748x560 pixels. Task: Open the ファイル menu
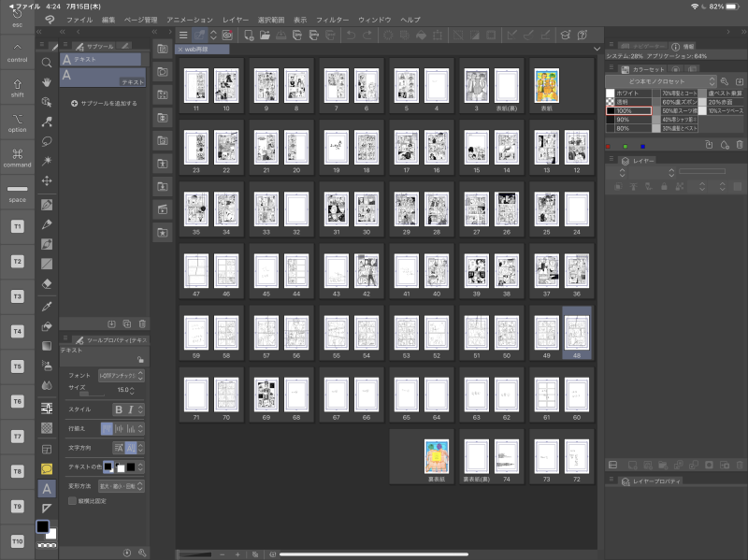click(x=79, y=20)
